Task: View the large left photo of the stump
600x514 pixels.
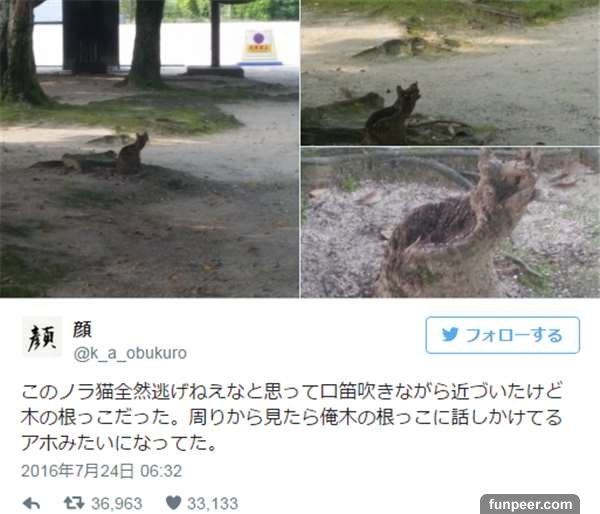Action: [x=149, y=148]
